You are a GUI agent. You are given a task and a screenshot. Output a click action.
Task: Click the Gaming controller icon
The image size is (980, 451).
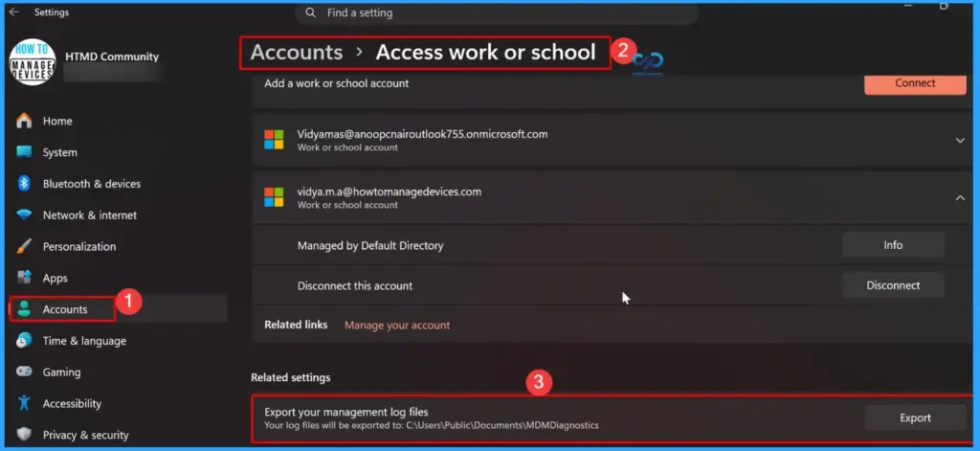pos(24,372)
